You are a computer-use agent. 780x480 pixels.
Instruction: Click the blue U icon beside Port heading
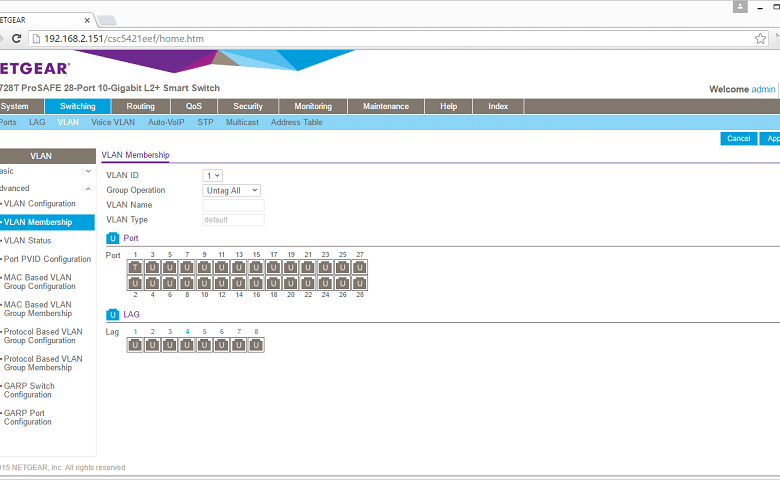pos(112,238)
